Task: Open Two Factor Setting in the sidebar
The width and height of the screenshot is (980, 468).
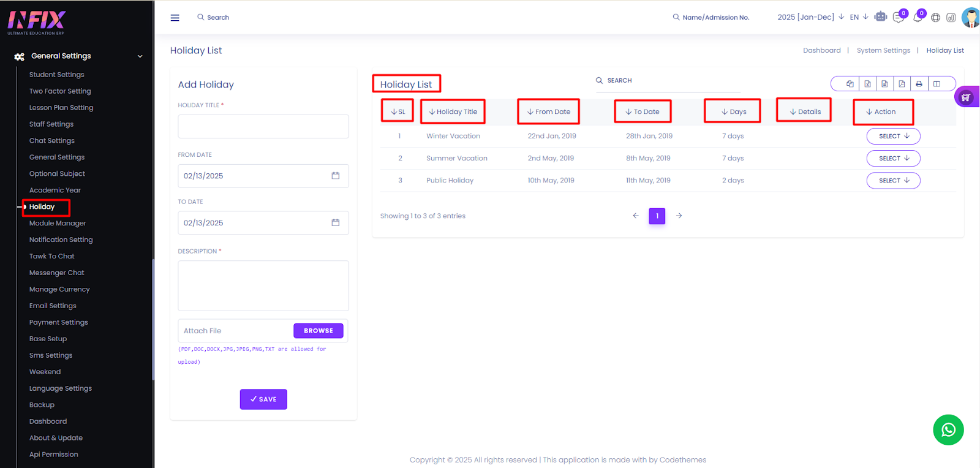Action: 60,91
